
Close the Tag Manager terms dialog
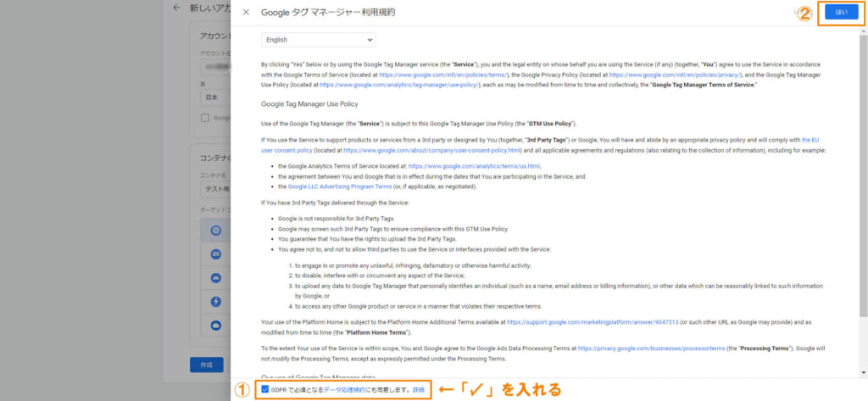click(x=246, y=12)
